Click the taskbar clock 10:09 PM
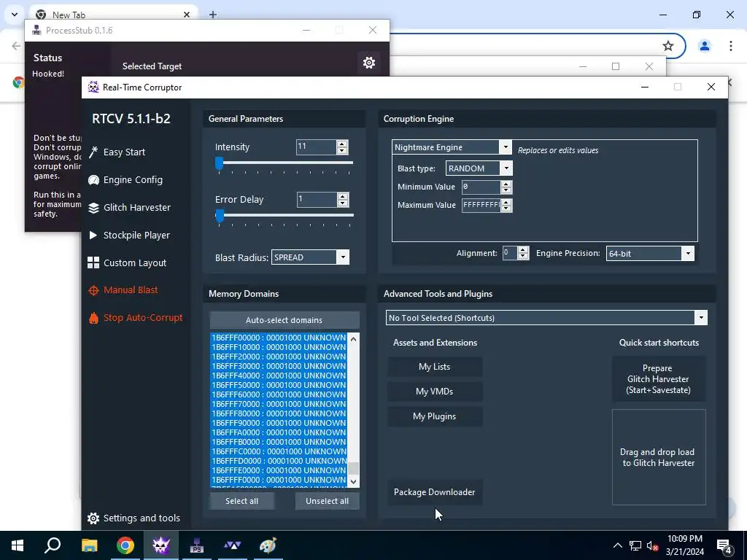Screen dimensions: 747x560 [x=684, y=539]
